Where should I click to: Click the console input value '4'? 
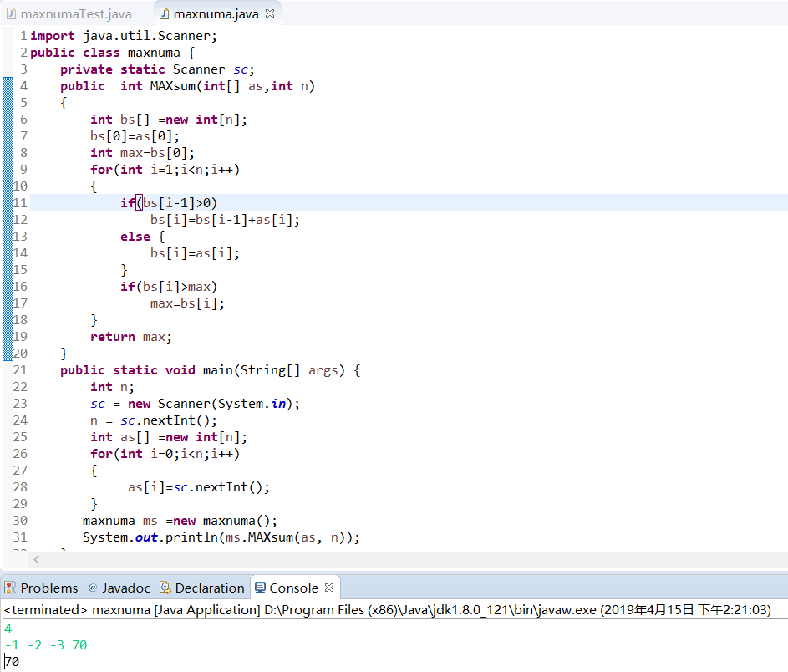(x=8, y=629)
